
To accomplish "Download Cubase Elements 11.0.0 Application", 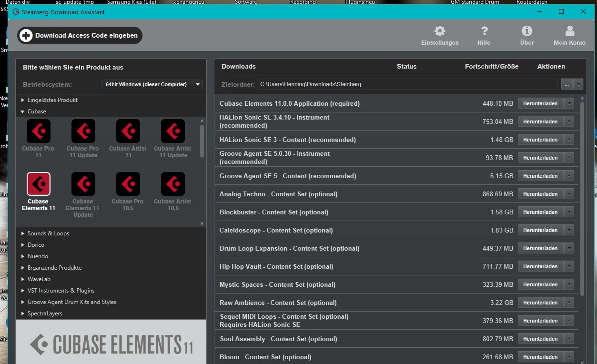I will point(540,103).
